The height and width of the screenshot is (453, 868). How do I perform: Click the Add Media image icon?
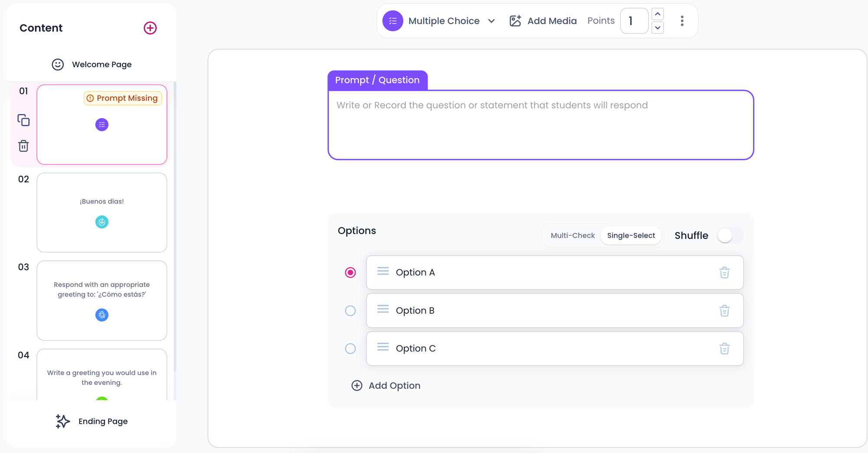(515, 21)
